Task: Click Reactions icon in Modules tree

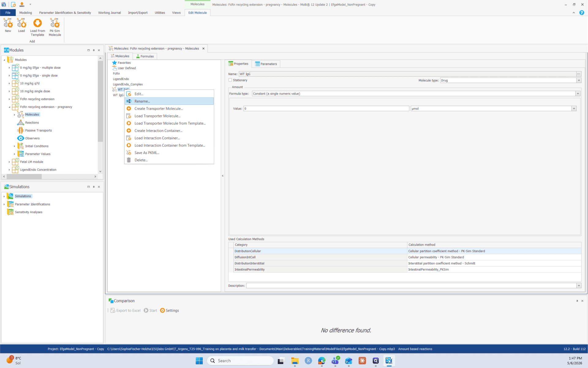Action: [21, 122]
